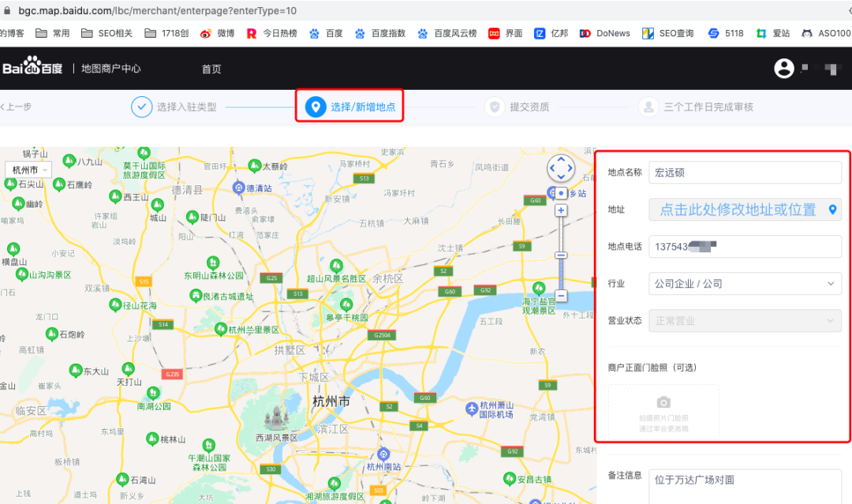Click 点击此处修改地址或位置 link
This screenshot has height=504, width=852.
coord(738,210)
